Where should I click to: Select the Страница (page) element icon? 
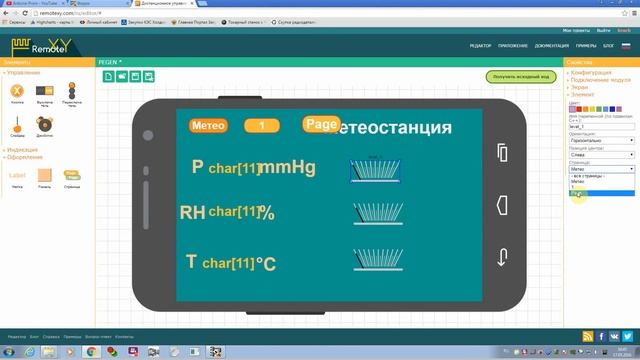(x=72, y=175)
